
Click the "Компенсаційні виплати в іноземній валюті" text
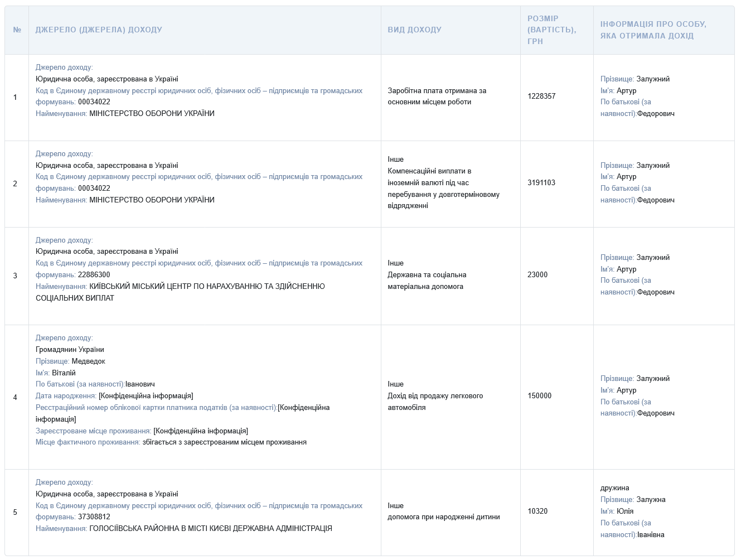click(429, 177)
